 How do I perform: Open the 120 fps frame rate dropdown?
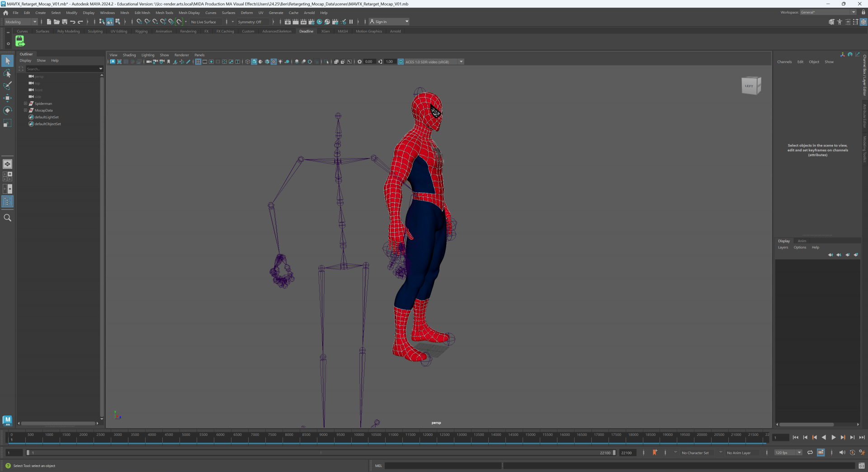click(788, 453)
